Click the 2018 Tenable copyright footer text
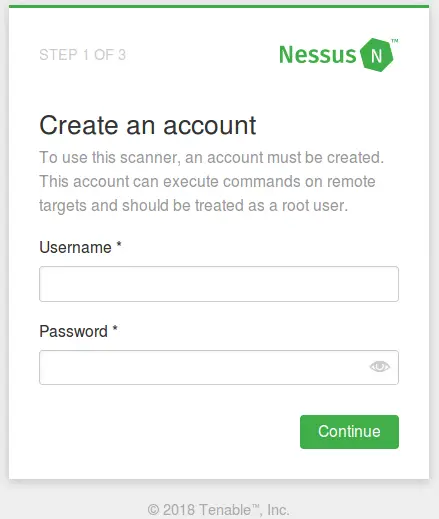Image resolution: width=439 pixels, height=519 pixels. point(218,510)
